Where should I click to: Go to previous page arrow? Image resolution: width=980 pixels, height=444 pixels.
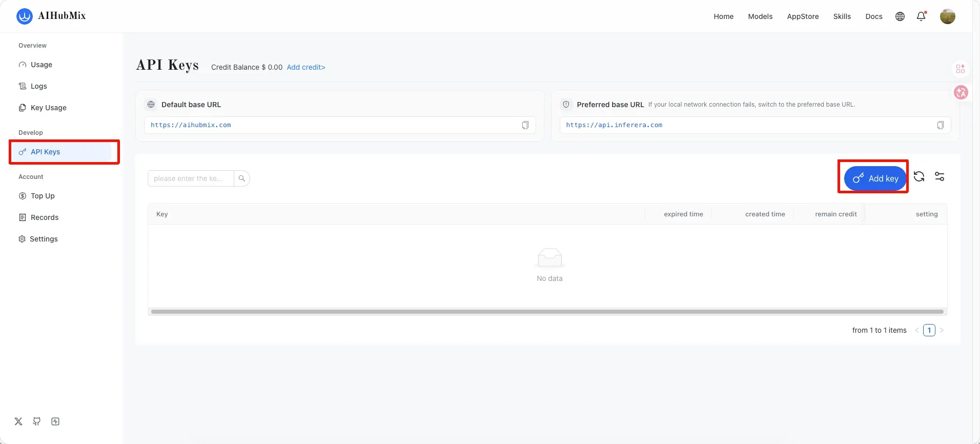917,330
